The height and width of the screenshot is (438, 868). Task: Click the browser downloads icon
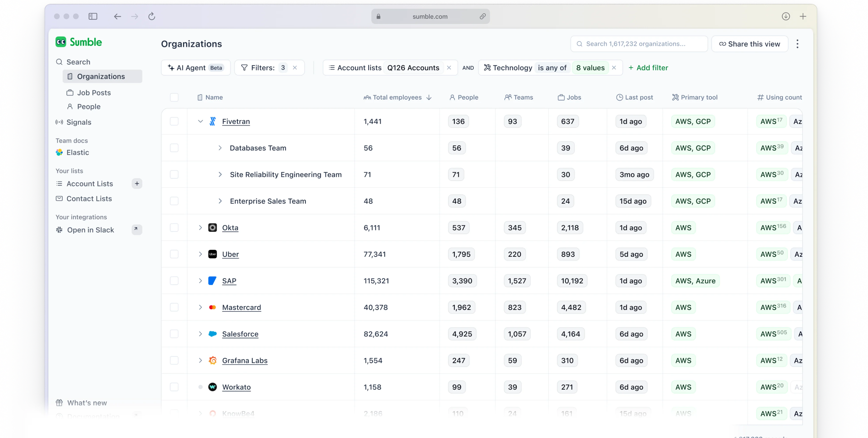pyautogui.click(x=786, y=16)
